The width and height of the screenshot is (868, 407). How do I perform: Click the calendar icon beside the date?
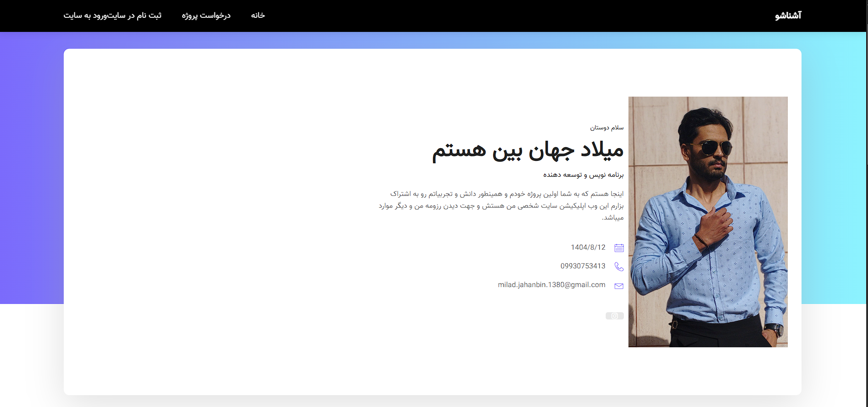[619, 248]
